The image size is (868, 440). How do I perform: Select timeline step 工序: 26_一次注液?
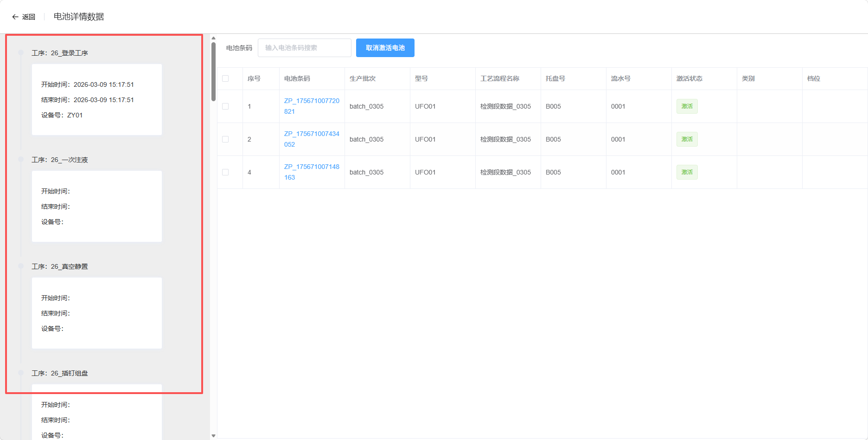point(60,160)
